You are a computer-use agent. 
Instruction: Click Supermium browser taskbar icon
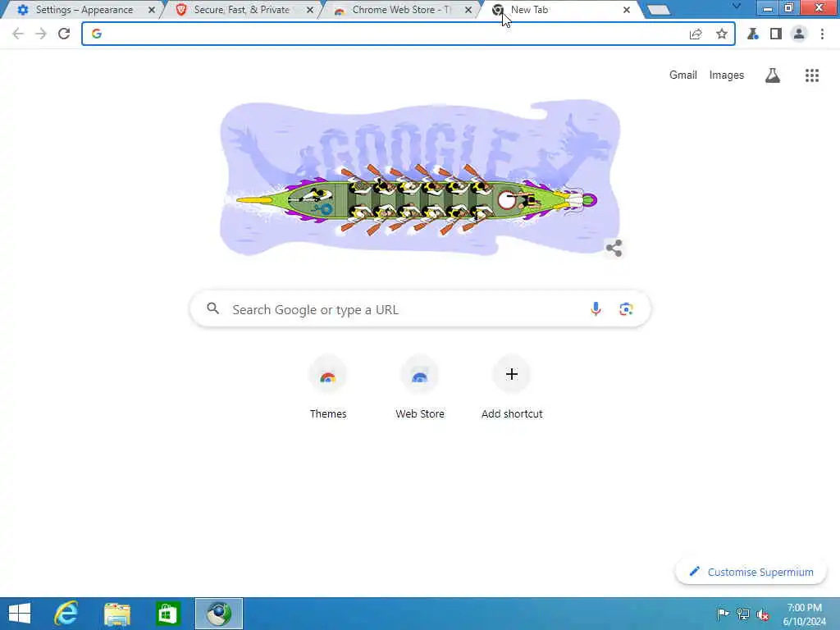tap(218, 614)
